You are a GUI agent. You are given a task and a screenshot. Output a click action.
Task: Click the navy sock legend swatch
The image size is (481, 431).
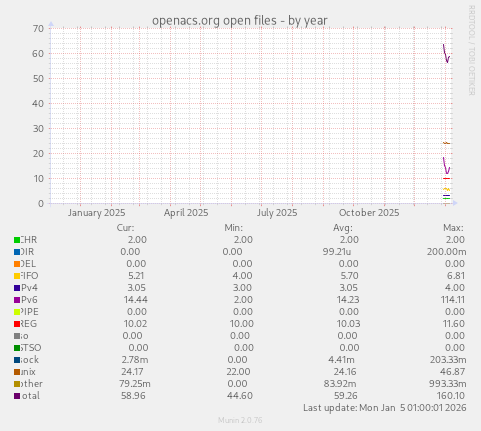point(17,360)
